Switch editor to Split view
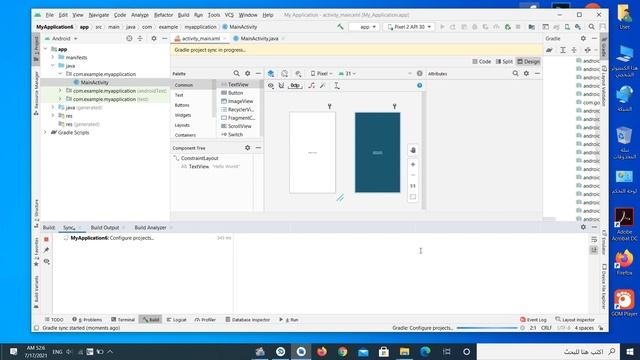Screen dimensions: 640x360 pyautogui.click(x=504, y=62)
